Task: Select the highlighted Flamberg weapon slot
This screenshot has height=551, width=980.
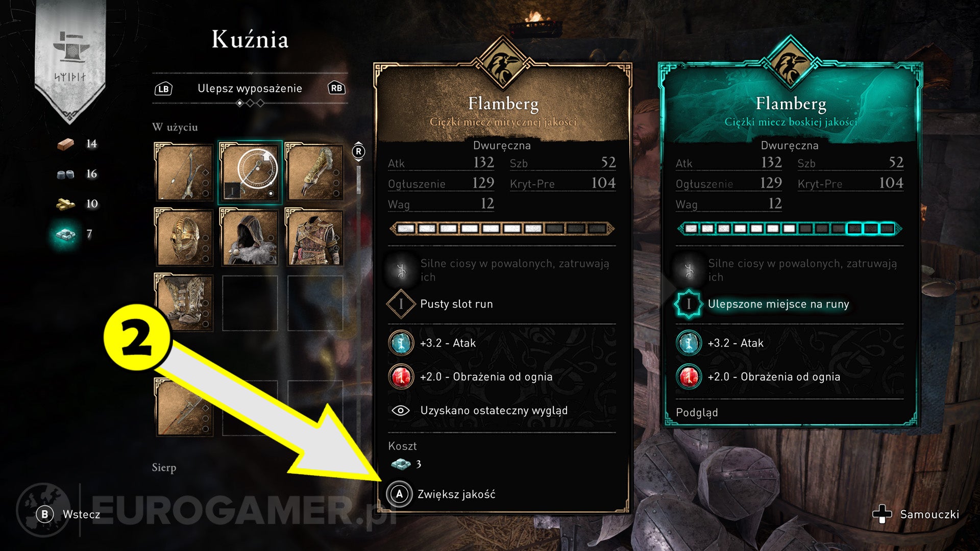Action: [250, 172]
